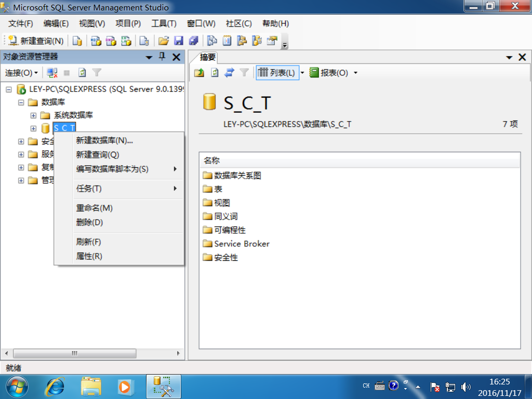Click the Up one level icon in Summary
The width and height of the screenshot is (532, 399).
click(199, 73)
